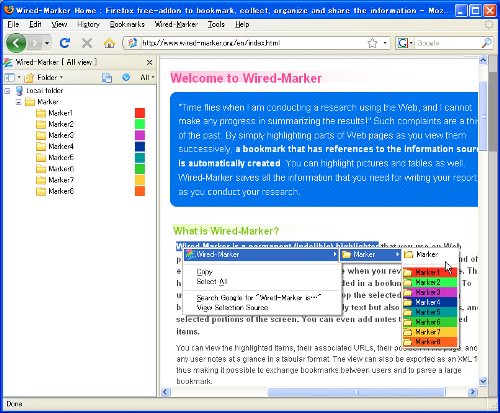The image size is (500, 413).
Task: Select Marker5 folder in sidebar tree
Action: (61, 158)
